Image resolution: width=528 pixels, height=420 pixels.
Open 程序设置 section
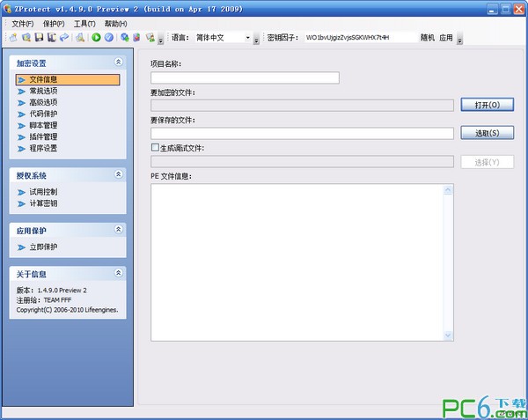43,148
